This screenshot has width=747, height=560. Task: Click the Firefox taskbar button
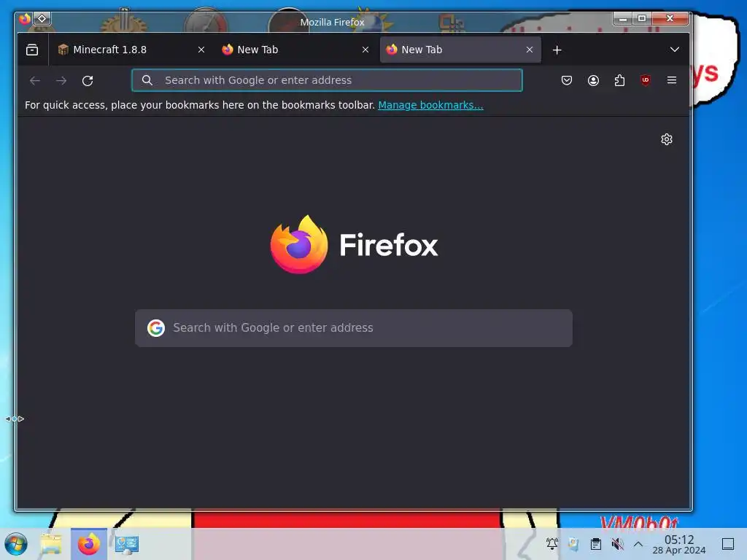click(x=88, y=544)
